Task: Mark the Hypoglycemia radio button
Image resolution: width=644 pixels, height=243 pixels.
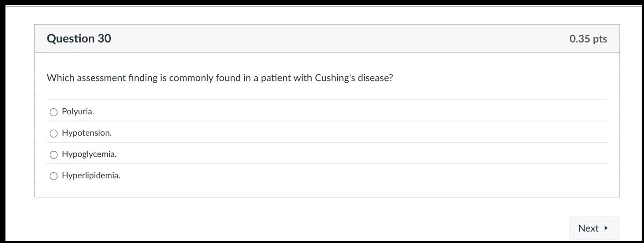Action: point(53,155)
